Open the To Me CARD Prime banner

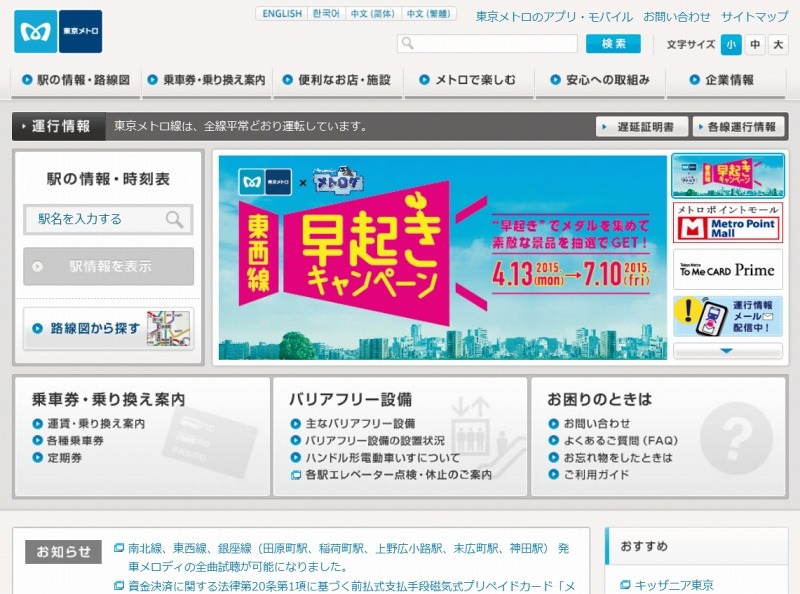(728, 269)
